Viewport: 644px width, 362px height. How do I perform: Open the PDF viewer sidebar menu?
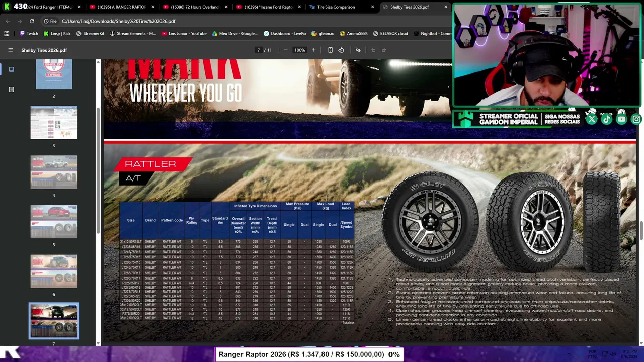[x=11, y=50]
